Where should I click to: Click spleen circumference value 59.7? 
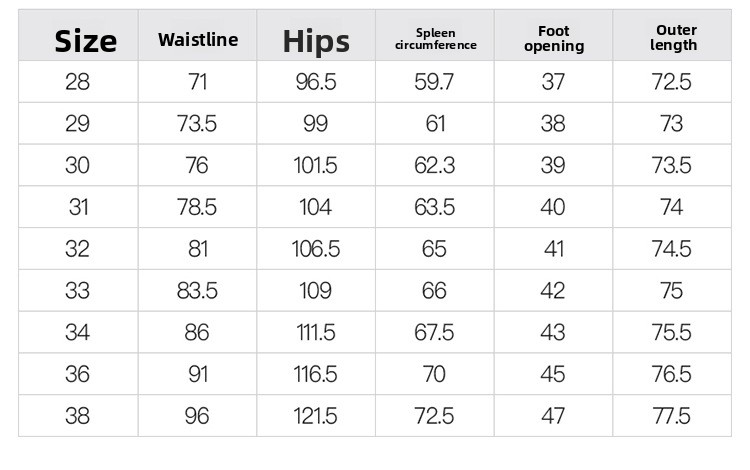434,82
